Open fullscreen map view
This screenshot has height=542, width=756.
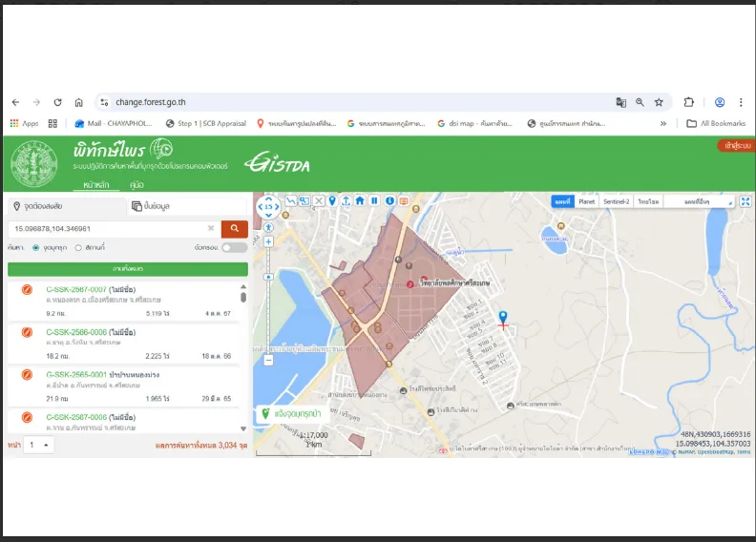click(x=745, y=201)
